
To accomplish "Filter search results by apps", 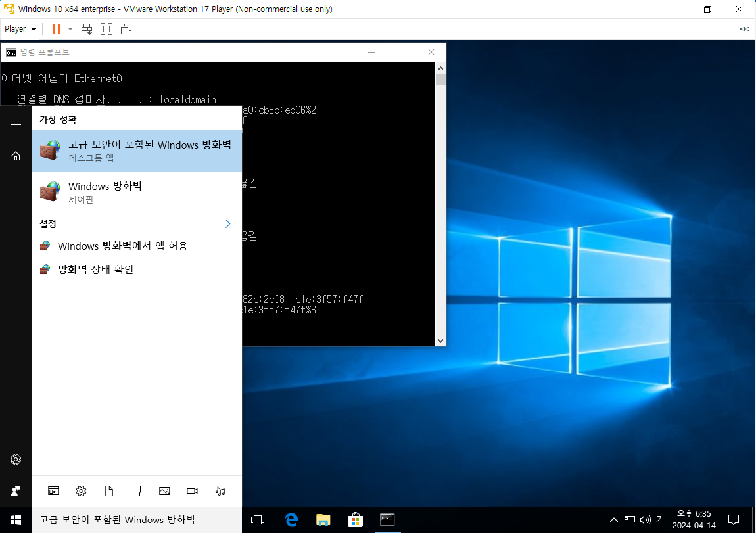I will click(x=53, y=491).
